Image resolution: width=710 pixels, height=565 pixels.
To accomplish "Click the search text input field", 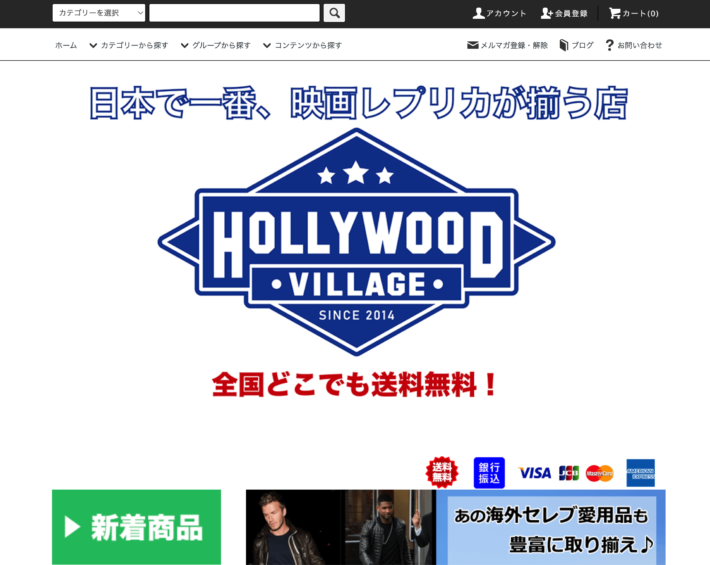I will coord(234,13).
